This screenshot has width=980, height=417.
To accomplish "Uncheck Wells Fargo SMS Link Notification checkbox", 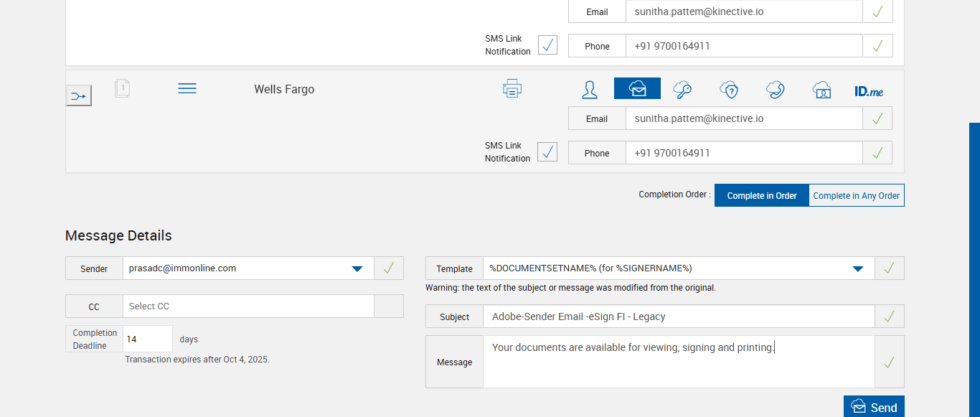I will pyautogui.click(x=547, y=152).
